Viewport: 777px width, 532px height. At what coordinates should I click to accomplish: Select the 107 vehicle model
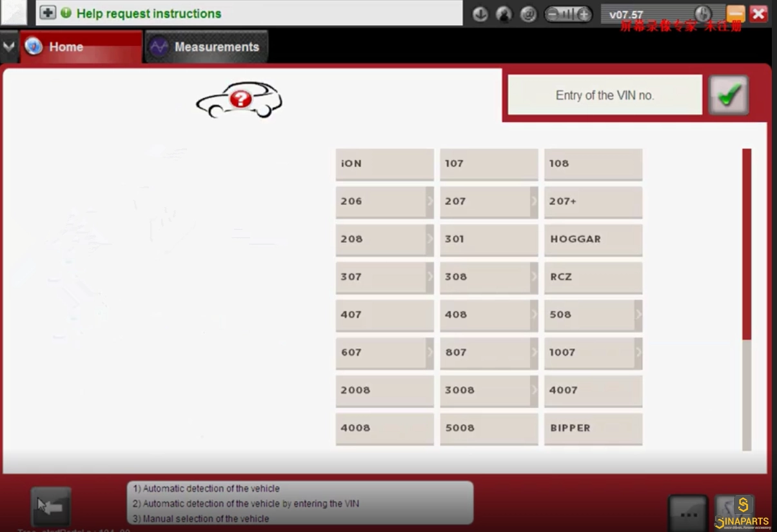(489, 164)
